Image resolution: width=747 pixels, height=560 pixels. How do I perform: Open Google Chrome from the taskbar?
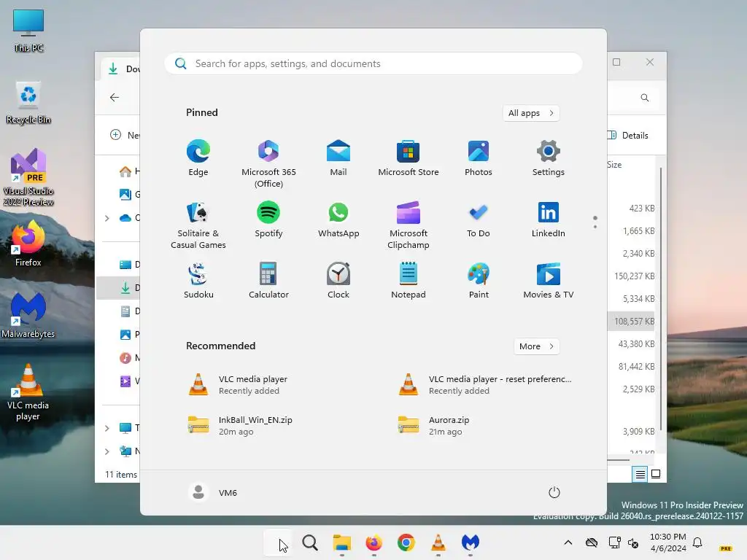click(406, 542)
